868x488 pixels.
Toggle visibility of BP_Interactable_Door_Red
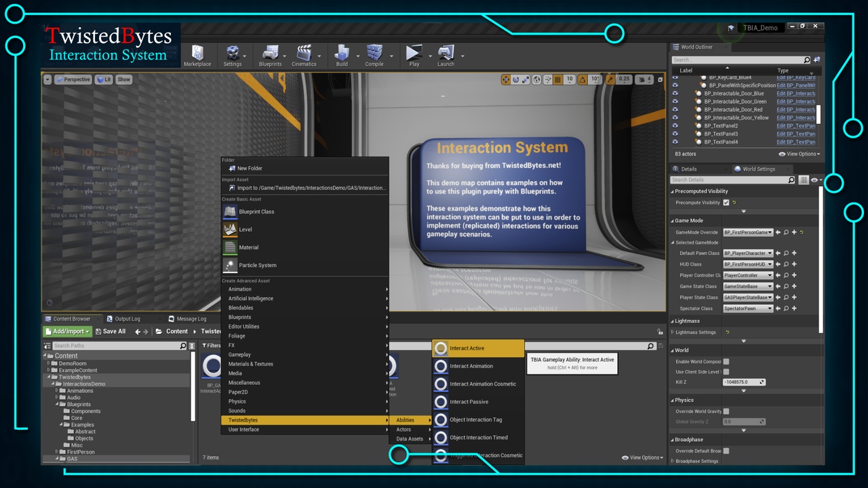point(675,110)
